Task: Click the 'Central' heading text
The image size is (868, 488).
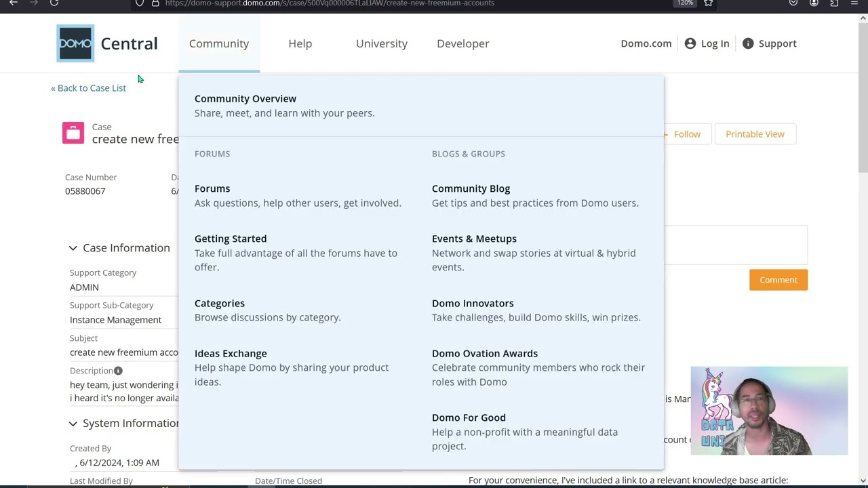Action: pyautogui.click(x=129, y=43)
